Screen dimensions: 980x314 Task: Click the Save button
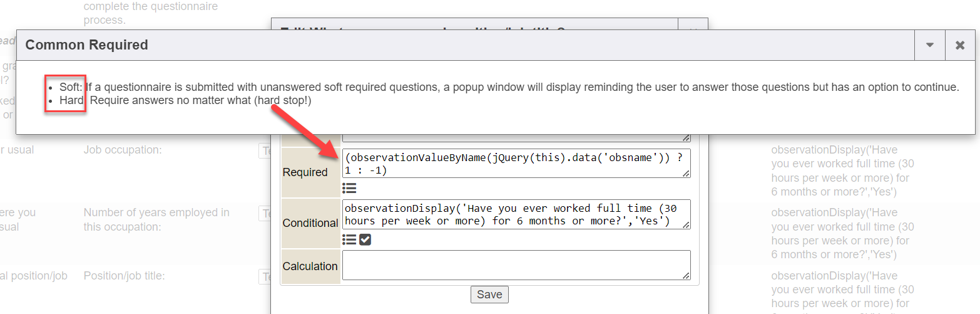tap(489, 295)
